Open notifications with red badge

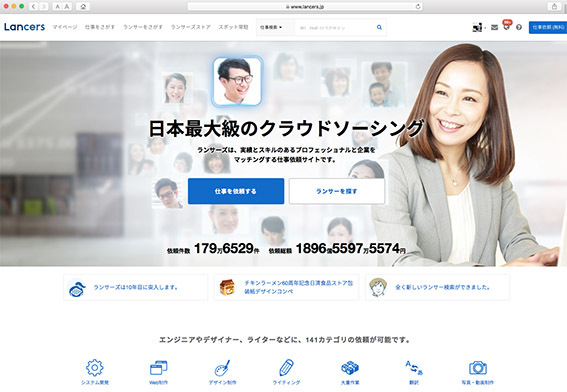coord(507,26)
